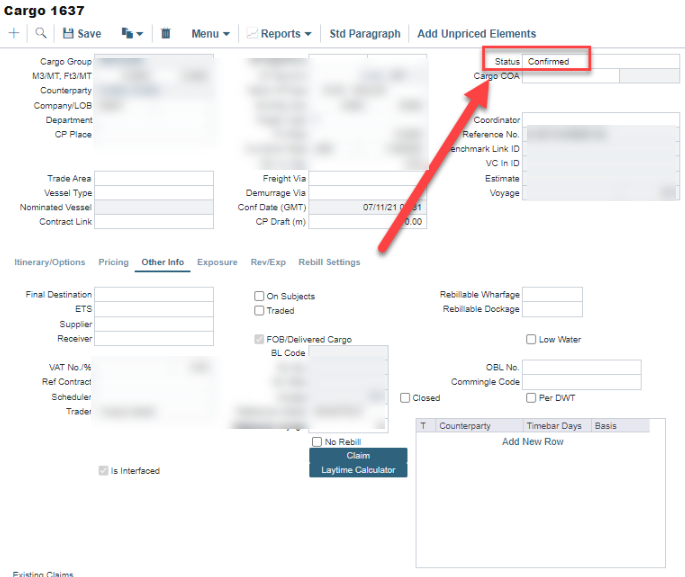Screen dimensions: 685x577
Task: Toggle the Is Interfaced checkbox
Action: (x=104, y=471)
